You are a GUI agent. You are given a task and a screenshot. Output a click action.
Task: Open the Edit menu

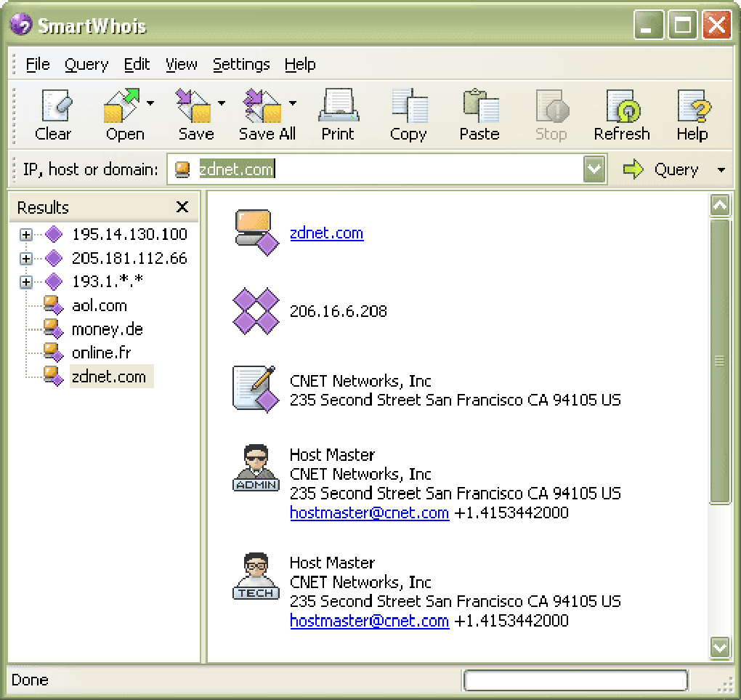click(137, 64)
